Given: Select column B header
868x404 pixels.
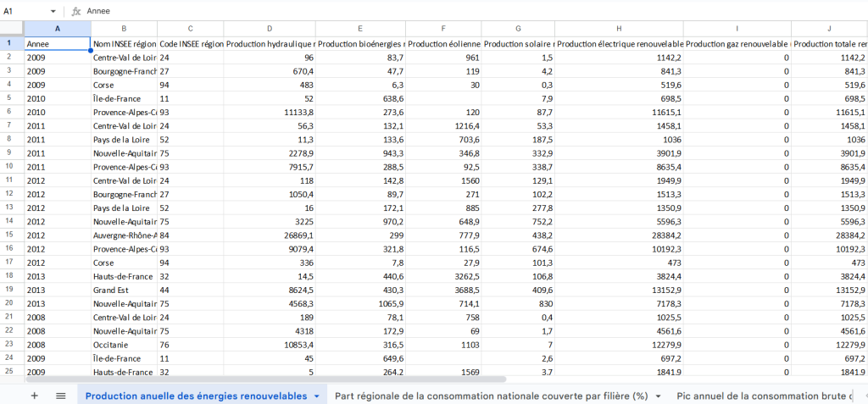Looking at the screenshot, I should click(x=124, y=28).
